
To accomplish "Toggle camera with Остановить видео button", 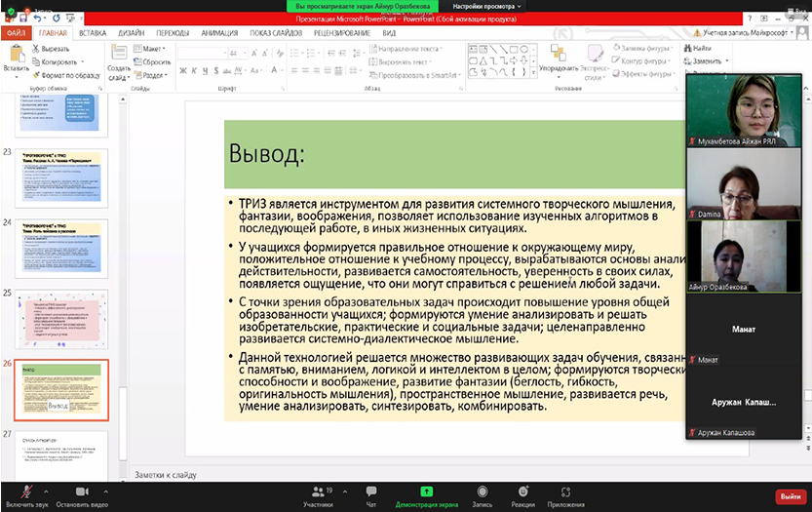I will [x=81, y=491].
